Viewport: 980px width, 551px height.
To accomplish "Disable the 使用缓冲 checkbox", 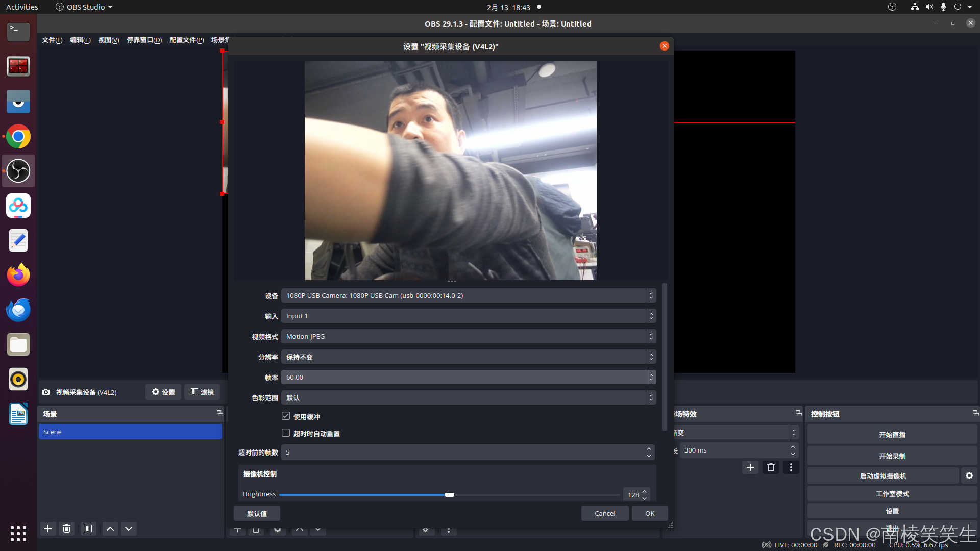I will 286,416.
